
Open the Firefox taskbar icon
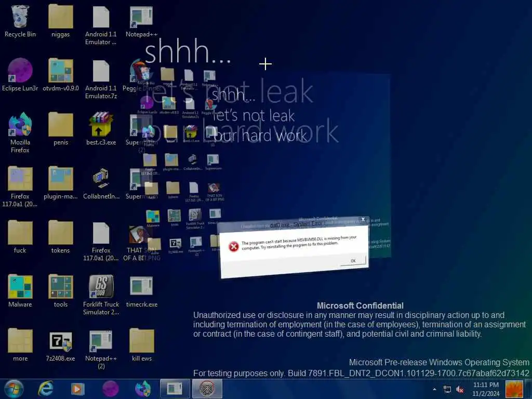click(142, 389)
